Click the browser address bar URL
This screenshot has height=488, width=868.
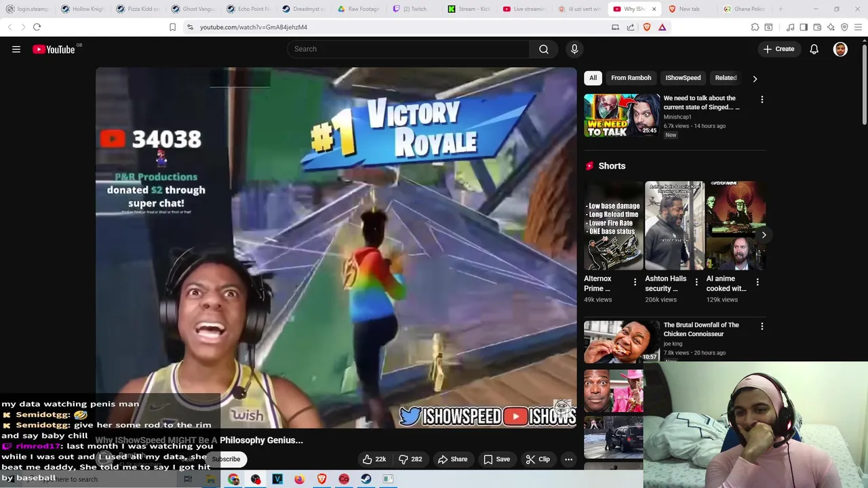click(x=254, y=27)
